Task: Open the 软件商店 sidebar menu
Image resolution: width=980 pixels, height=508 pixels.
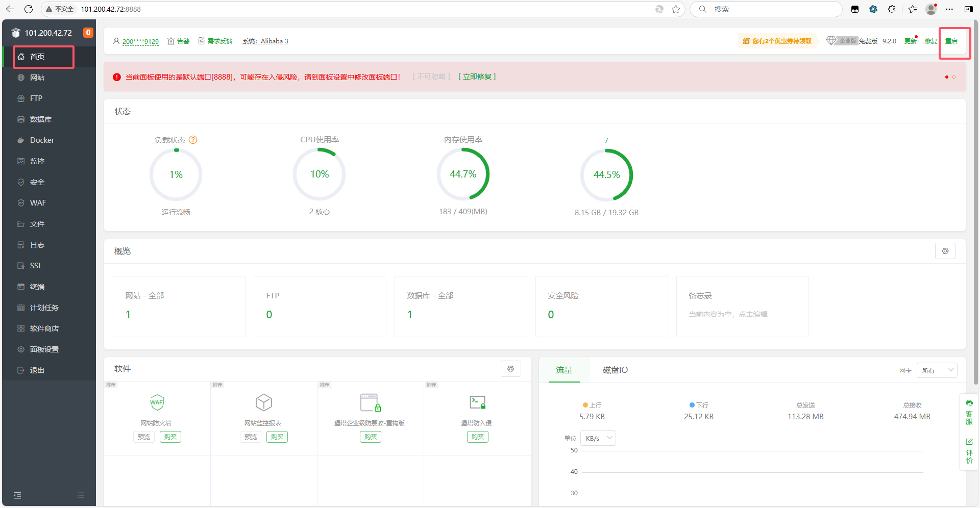Action: (x=44, y=328)
